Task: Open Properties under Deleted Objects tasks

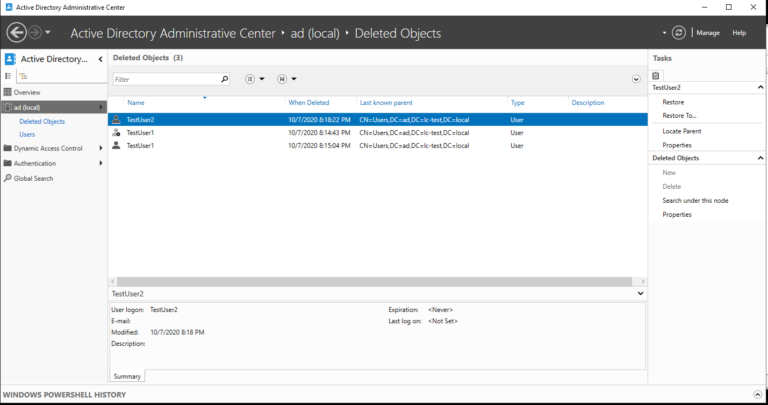Action: pos(677,214)
